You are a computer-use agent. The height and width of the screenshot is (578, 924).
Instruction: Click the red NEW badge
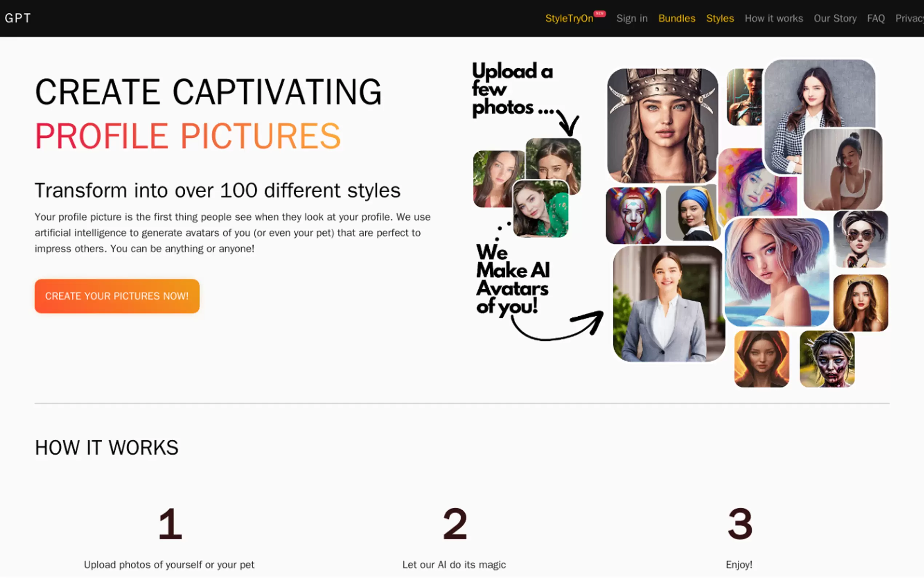point(600,13)
